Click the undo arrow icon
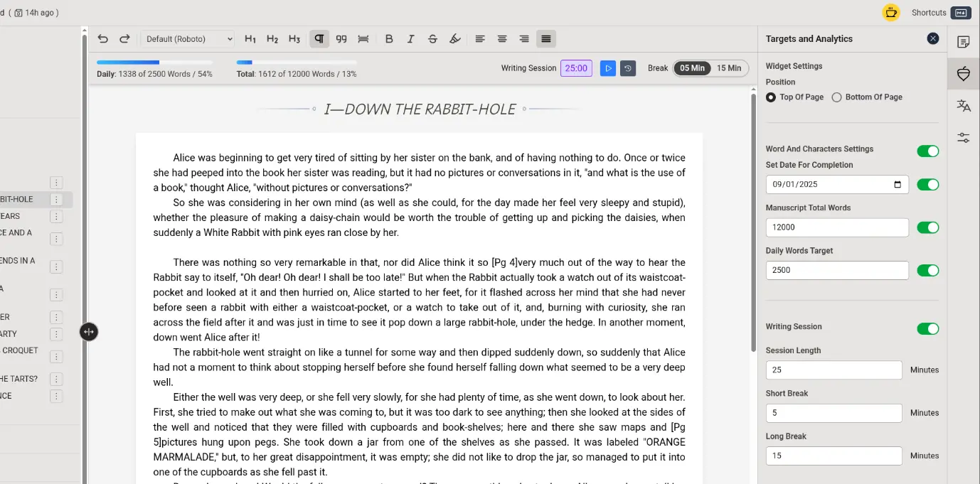The width and height of the screenshot is (980, 484). (103, 39)
